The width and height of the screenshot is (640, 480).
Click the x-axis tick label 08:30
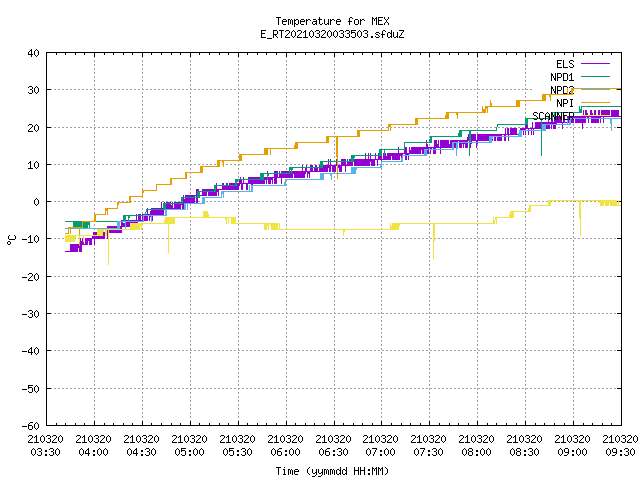coord(524,452)
